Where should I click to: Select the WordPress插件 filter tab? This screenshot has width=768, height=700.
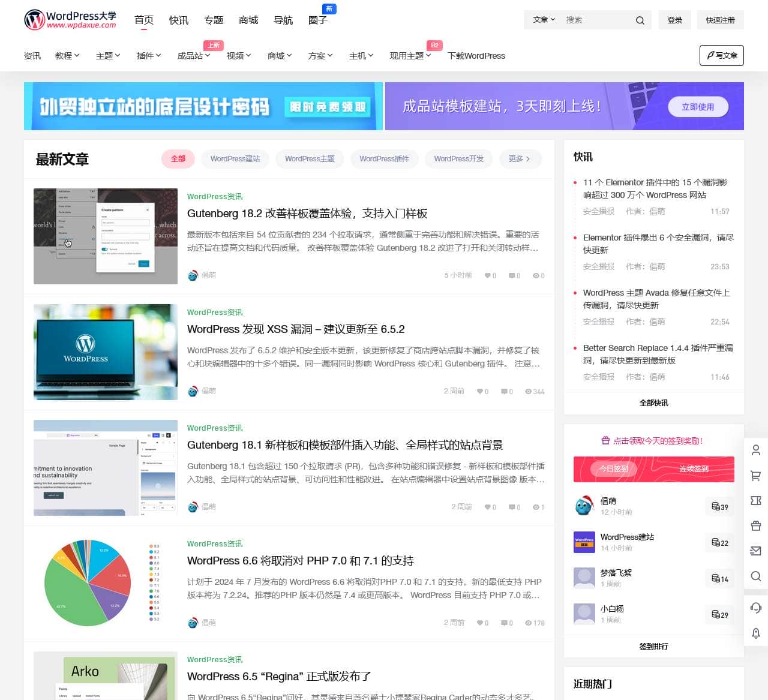384,159
